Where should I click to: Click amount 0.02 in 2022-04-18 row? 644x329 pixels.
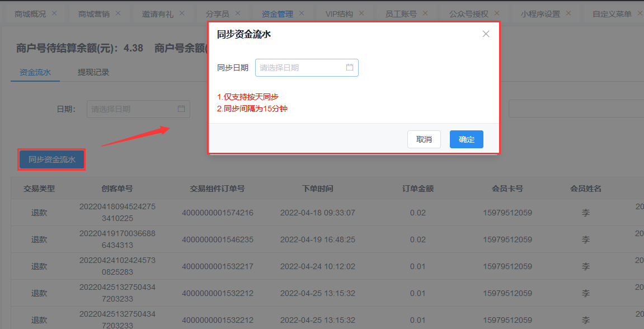pos(418,213)
